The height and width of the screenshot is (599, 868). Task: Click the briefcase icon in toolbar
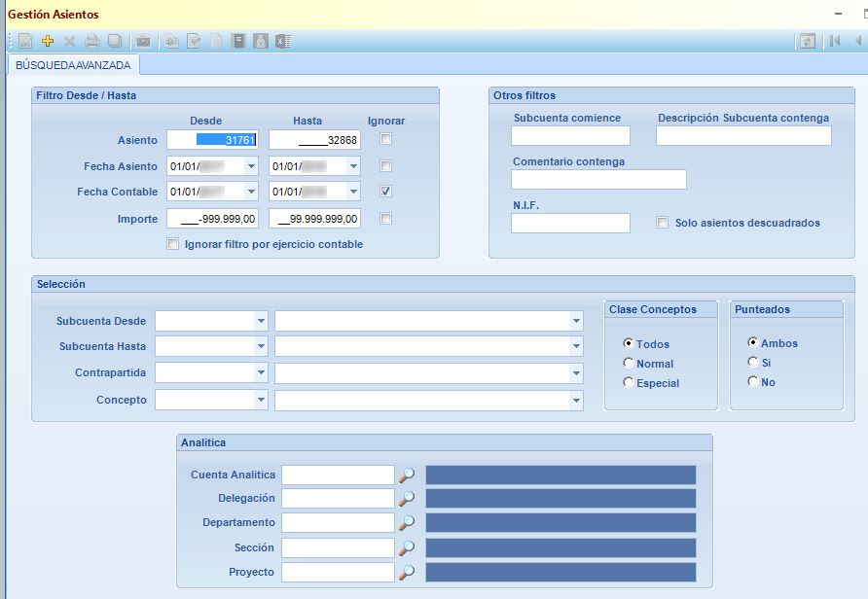pos(143,41)
